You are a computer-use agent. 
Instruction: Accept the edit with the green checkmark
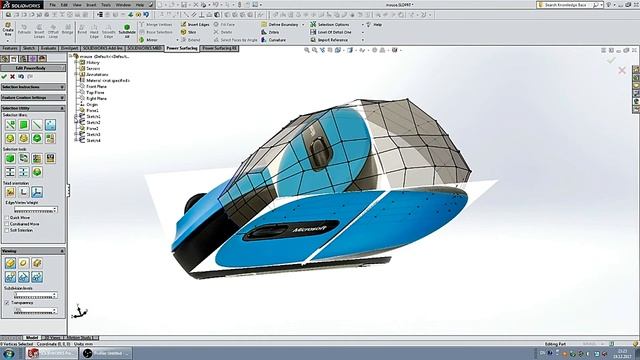(x=4, y=76)
